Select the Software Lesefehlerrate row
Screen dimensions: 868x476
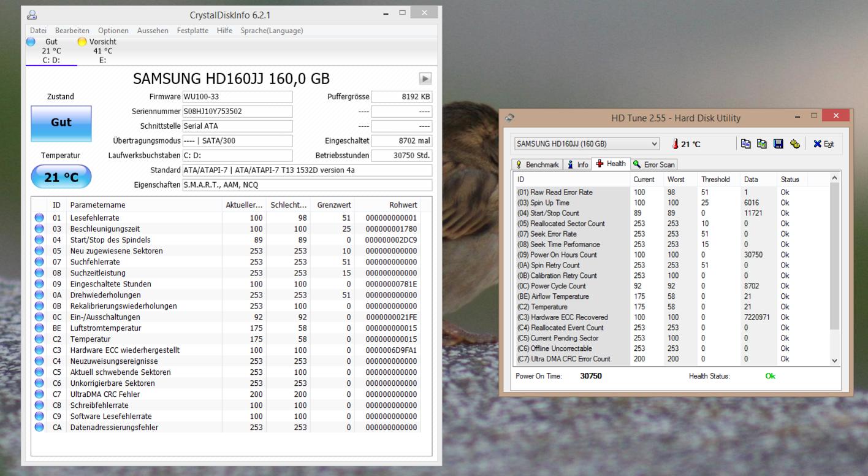[227, 416]
